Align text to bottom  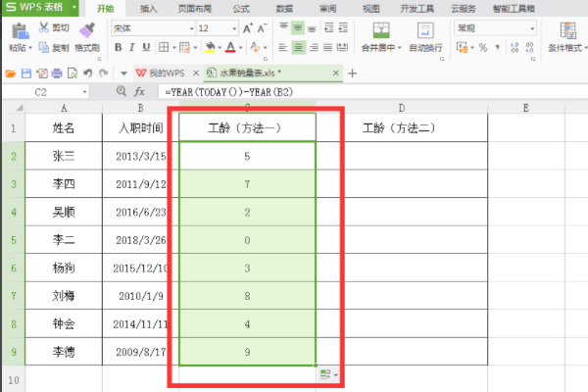coord(312,28)
